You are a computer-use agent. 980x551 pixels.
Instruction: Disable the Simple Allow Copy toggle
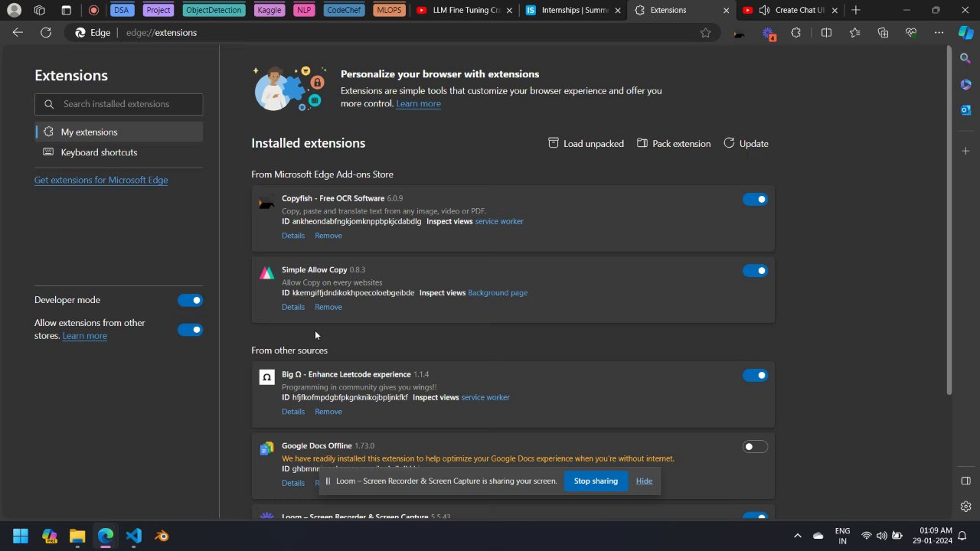(x=755, y=270)
